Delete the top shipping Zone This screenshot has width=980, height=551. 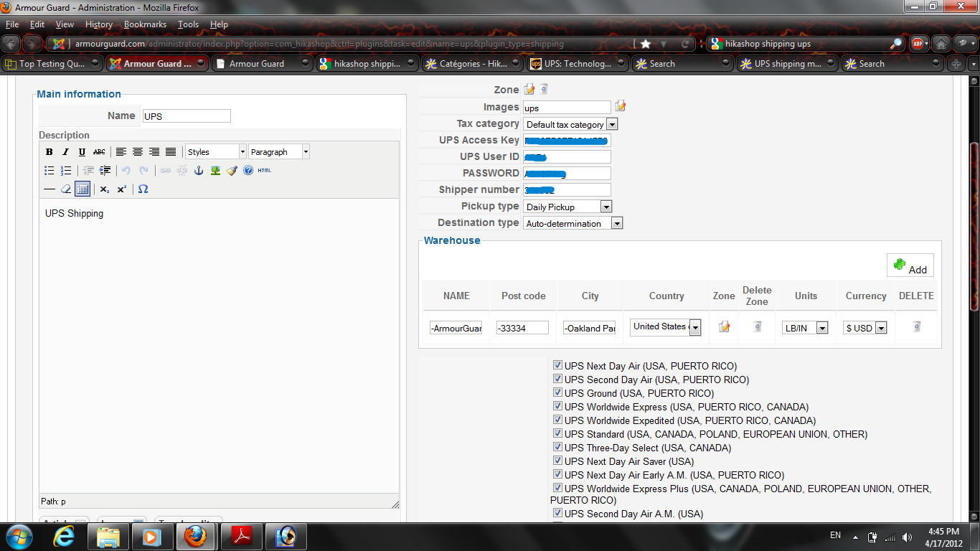point(545,90)
